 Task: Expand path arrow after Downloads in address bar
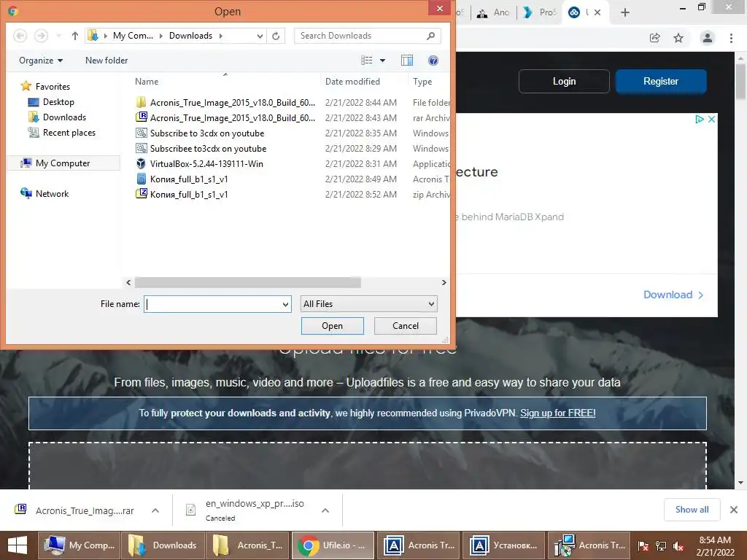pos(220,36)
